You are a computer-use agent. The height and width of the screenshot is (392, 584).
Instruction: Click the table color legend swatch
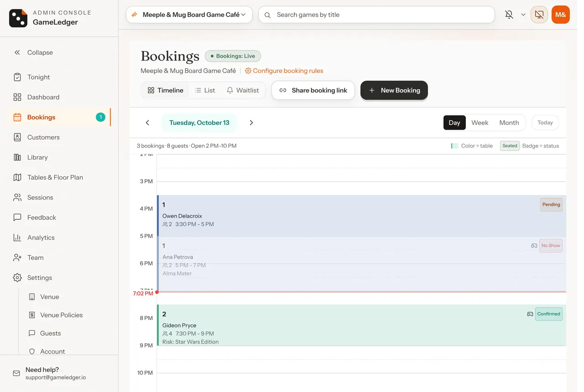point(454,146)
